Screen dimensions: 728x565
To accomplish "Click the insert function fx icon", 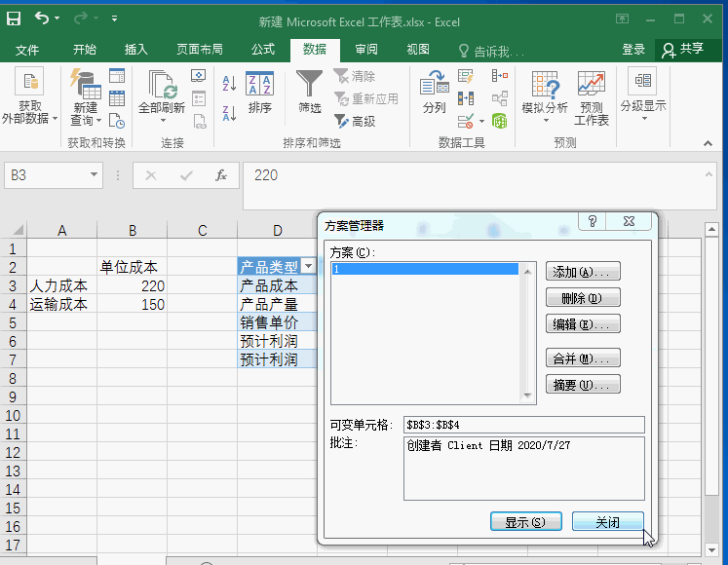I will coord(221,175).
